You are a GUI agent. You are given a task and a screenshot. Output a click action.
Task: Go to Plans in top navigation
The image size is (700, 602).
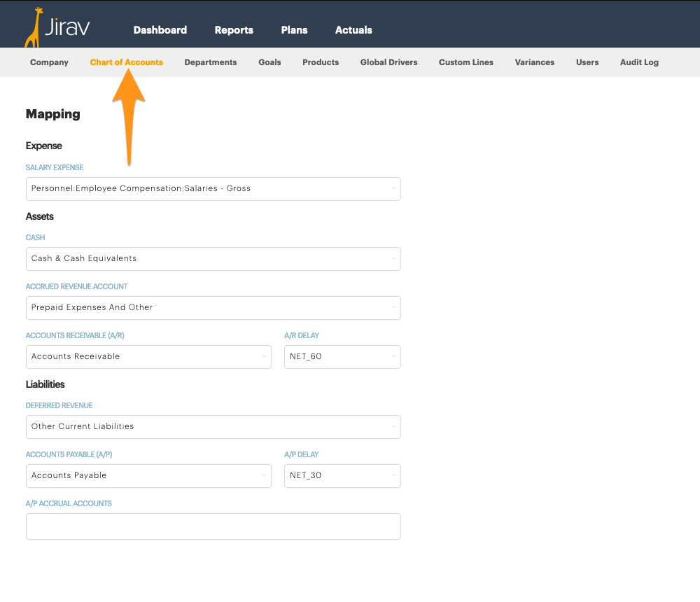click(294, 30)
